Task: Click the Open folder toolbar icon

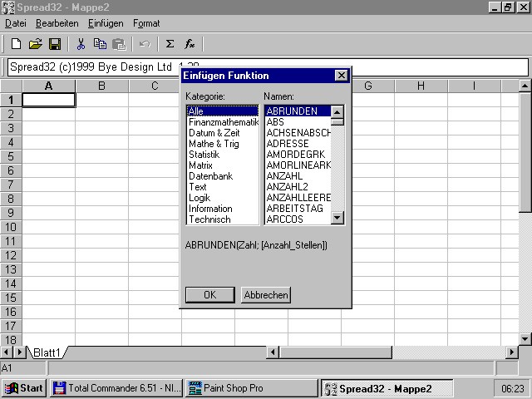Action: tap(35, 44)
